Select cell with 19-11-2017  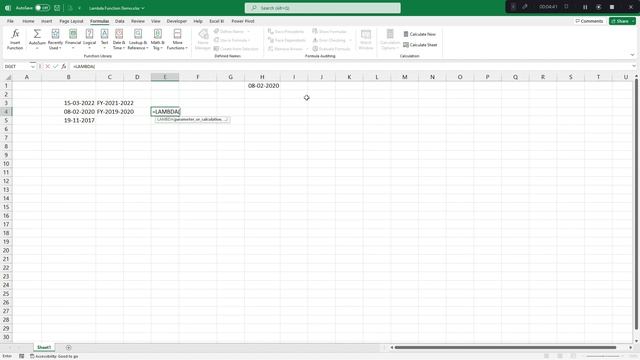69,120
